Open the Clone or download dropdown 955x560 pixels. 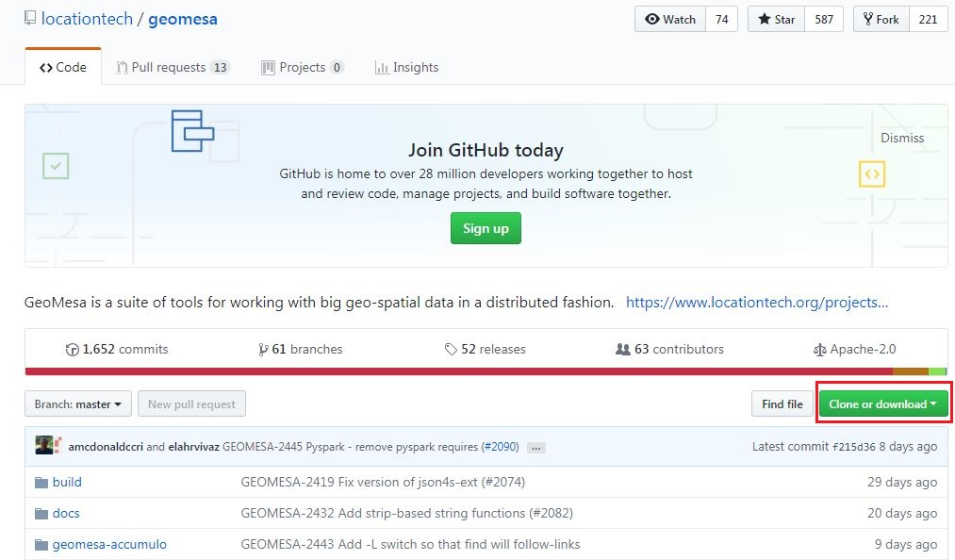[x=883, y=404]
